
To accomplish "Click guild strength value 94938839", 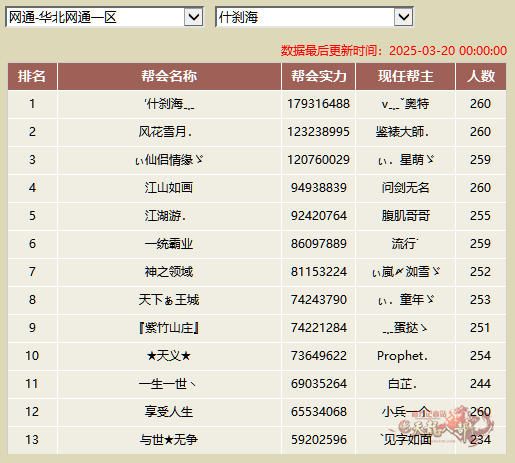I will [319, 188].
